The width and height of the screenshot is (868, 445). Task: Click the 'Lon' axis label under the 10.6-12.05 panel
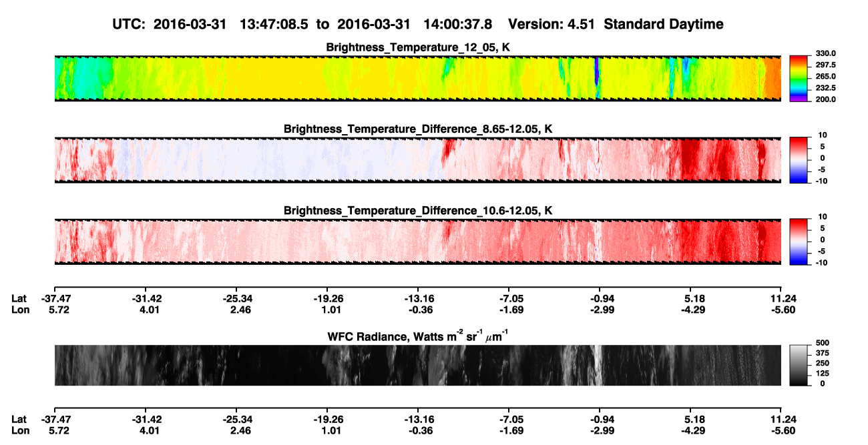20,310
